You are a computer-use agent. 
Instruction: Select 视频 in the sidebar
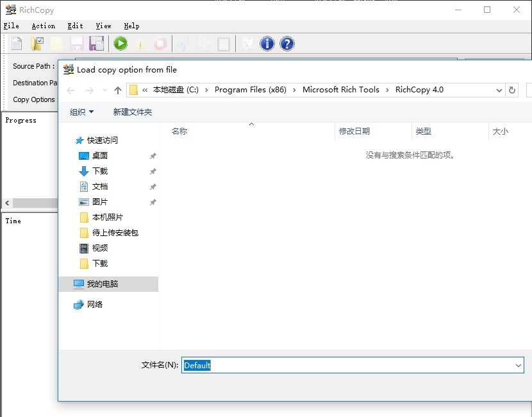pos(100,248)
